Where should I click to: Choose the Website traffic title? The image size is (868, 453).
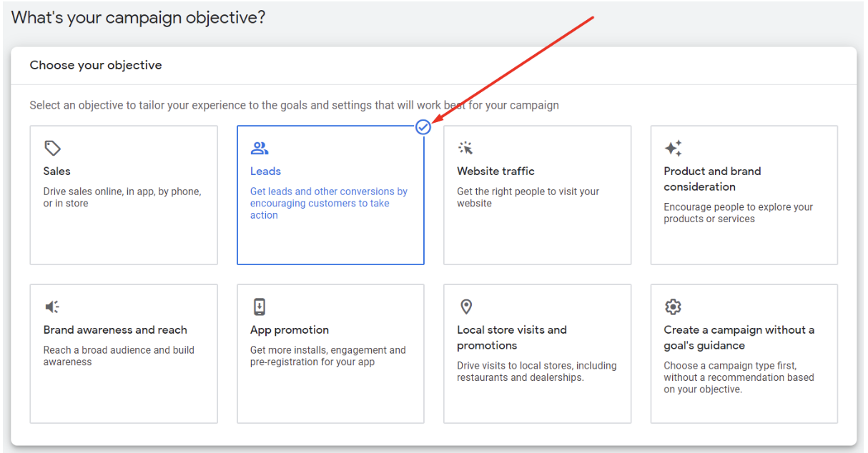coord(495,171)
